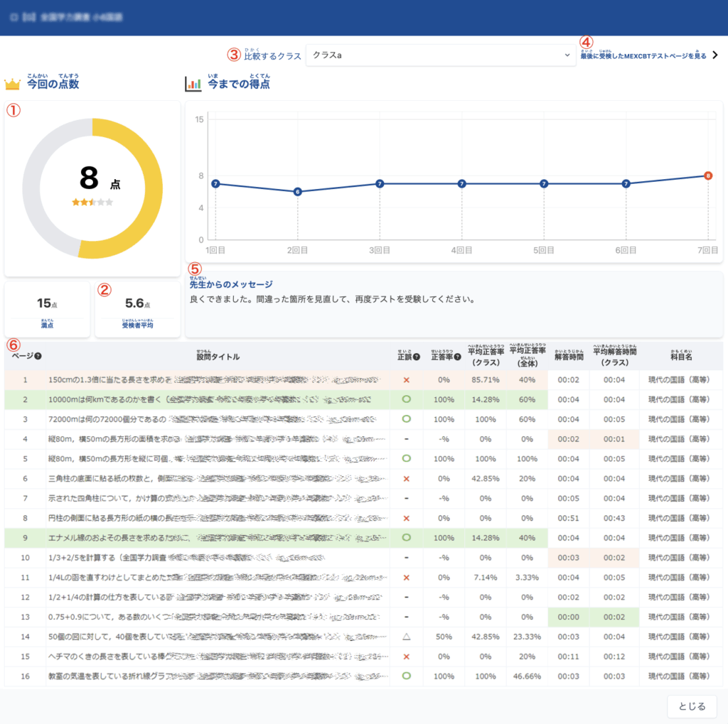Select the red 7回目 data point on the chart
Viewport: 728px width, 724px height.
click(x=707, y=175)
